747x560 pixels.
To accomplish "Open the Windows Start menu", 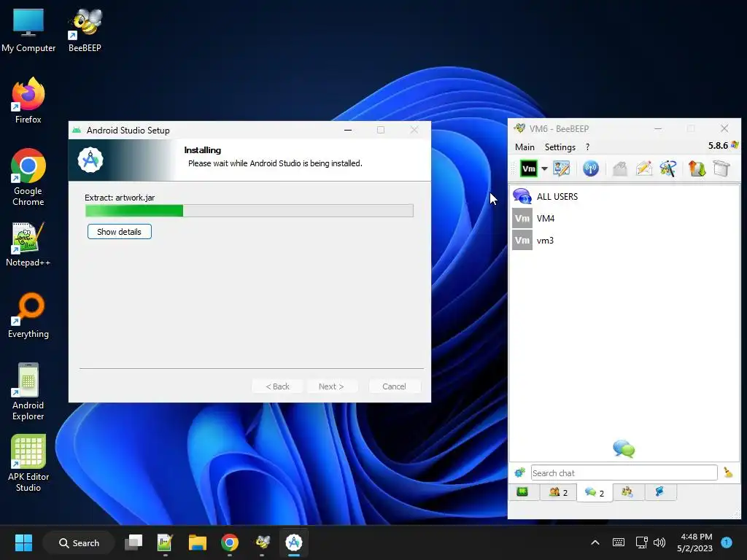I will 23,542.
